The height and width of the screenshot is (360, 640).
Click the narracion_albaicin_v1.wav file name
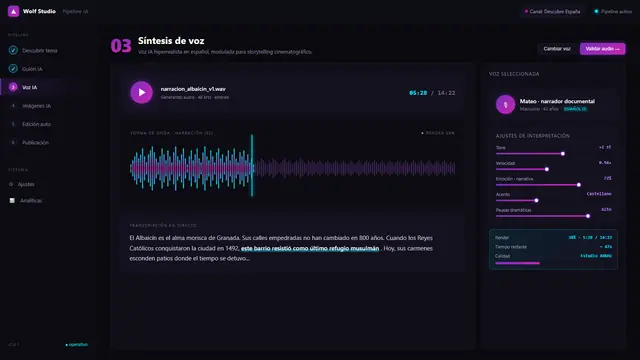(193, 89)
